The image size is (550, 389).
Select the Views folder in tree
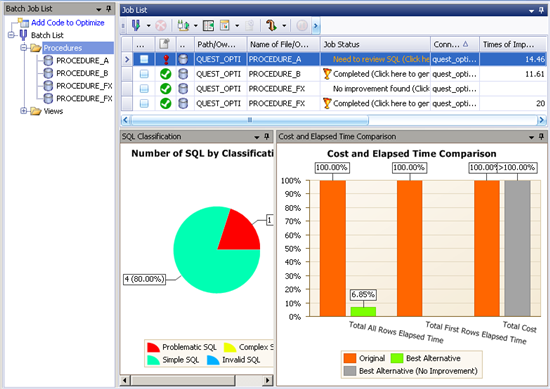pyautogui.click(x=53, y=111)
